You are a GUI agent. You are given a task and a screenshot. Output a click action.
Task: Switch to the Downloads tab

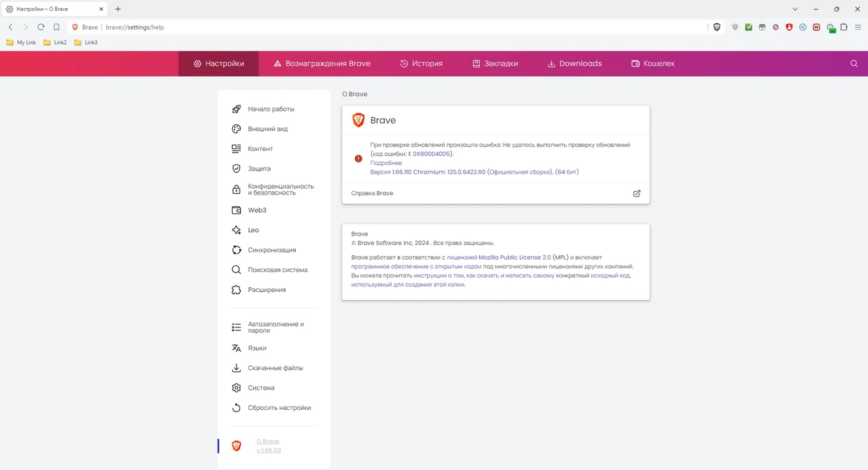(x=574, y=64)
